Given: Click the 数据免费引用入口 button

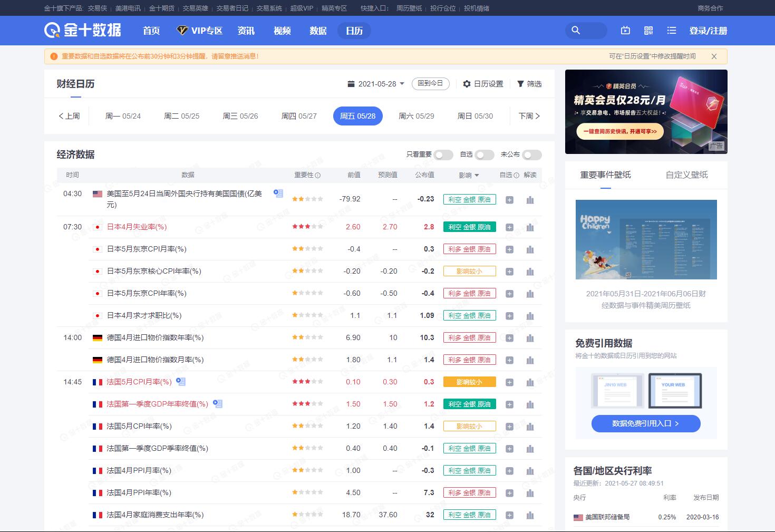Looking at the screenshot, I should [x=646, y=423].
